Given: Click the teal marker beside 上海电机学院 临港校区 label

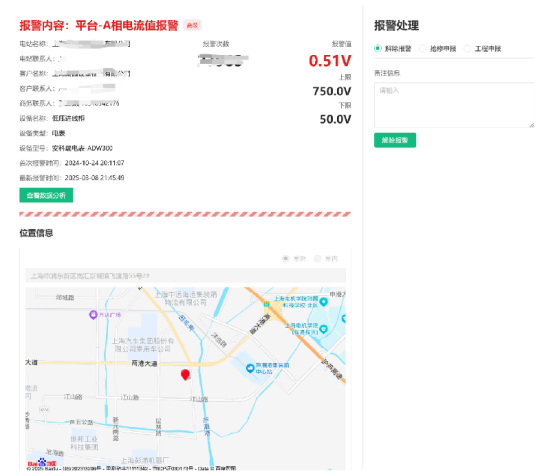Looking at the screenshot, I should 323,329.
